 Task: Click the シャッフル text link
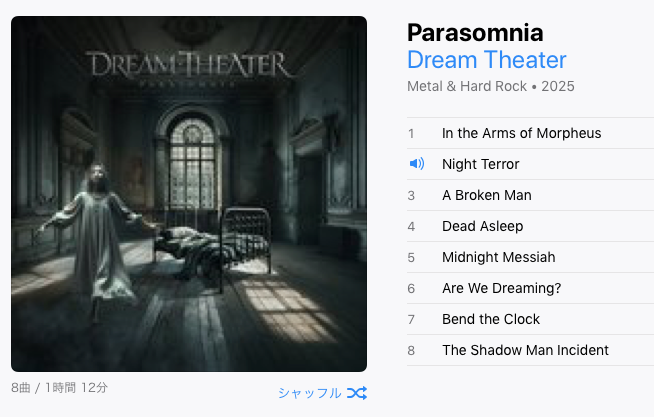pyautogui.click(x=309, y=393)
